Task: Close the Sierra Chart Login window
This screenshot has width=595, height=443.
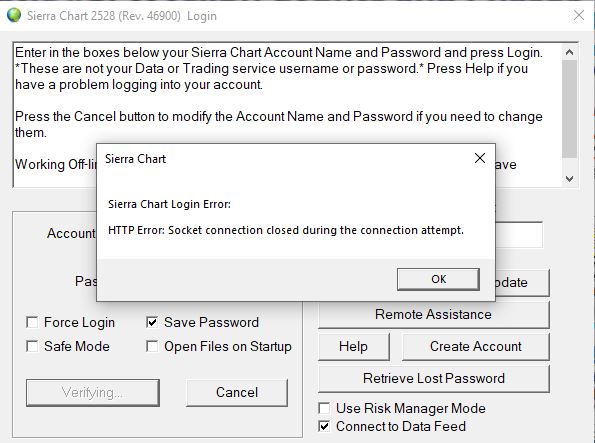Action: tap(579, 15)
